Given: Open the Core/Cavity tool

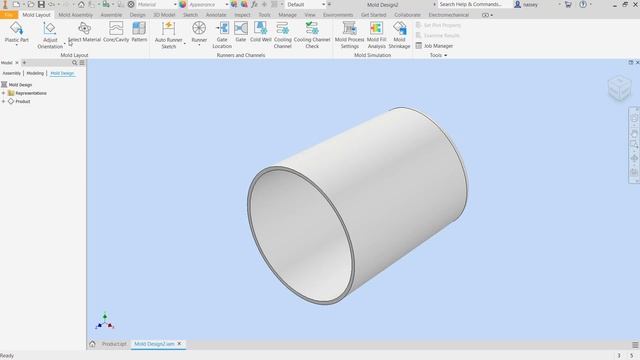Looking at the screenshot, I should click(x=116, y=32).
